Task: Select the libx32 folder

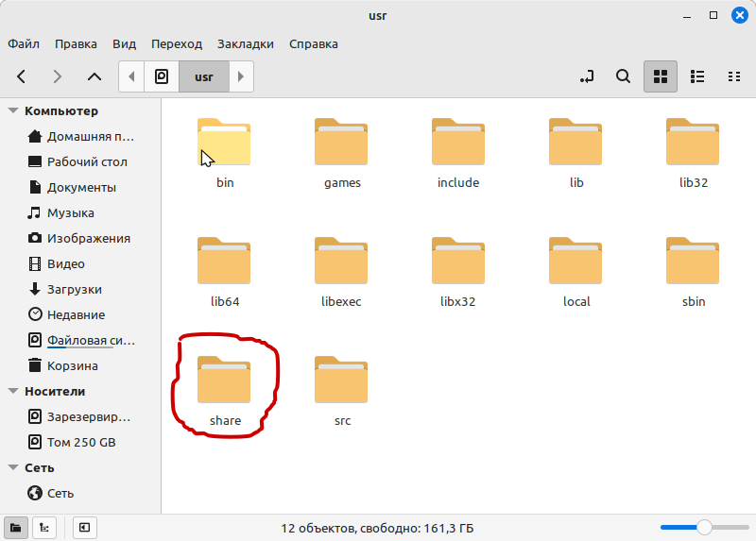Action: click(x=458, y=272)
